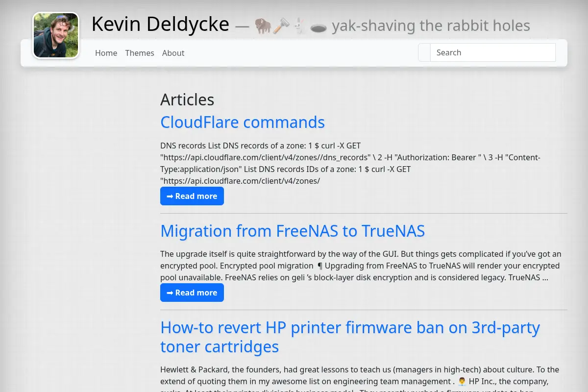Image resolution: width=588 pixels, height=392 pixels.
Task: Click the search icon box beside Search
Action: 424,52
